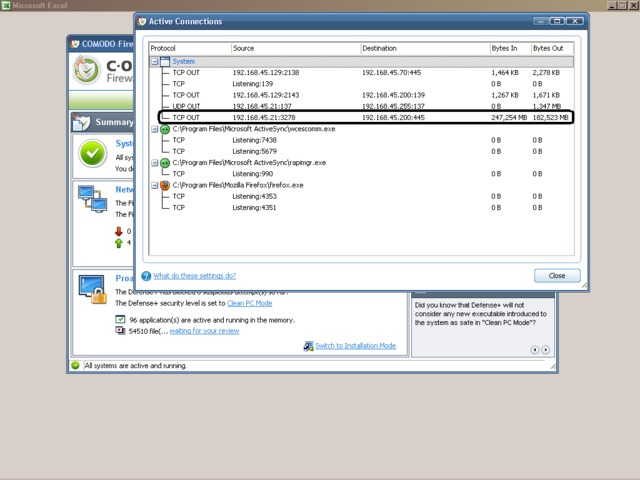Select the firefox.exe program path row
640x480 pixels.
coord(238,185)
